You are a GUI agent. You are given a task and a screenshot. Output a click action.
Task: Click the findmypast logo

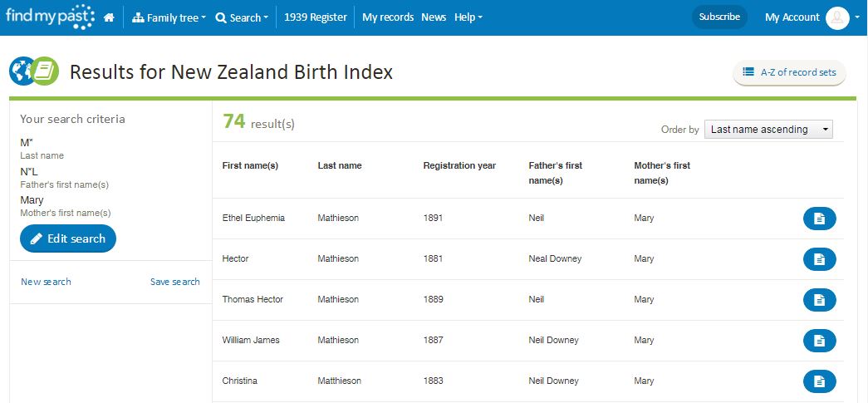click(48, 16)
